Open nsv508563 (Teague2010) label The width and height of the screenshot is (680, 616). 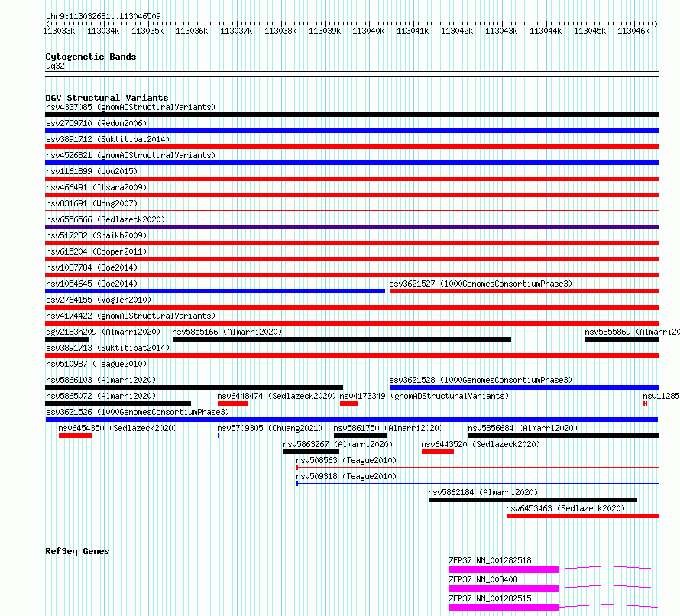tap(346, 460)
